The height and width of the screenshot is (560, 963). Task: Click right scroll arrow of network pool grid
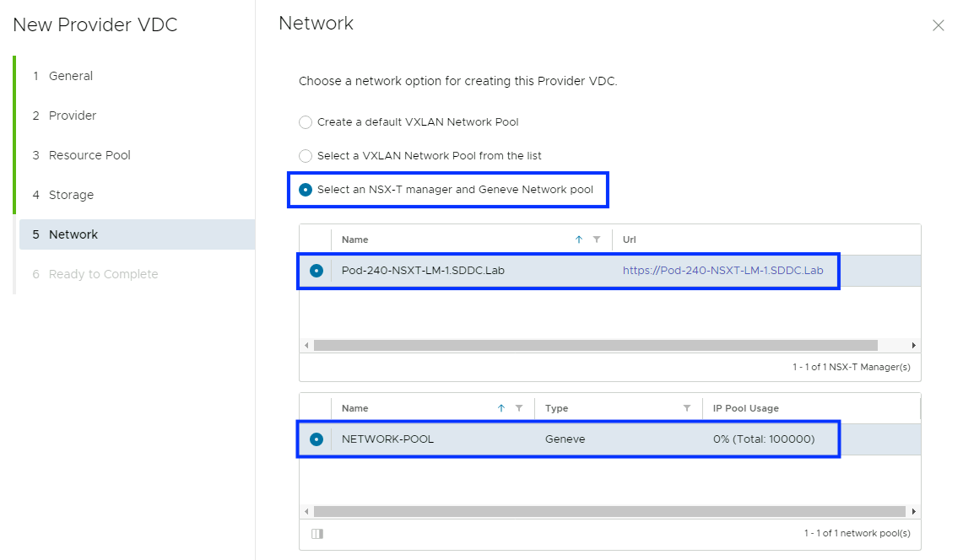click(913, 512)
